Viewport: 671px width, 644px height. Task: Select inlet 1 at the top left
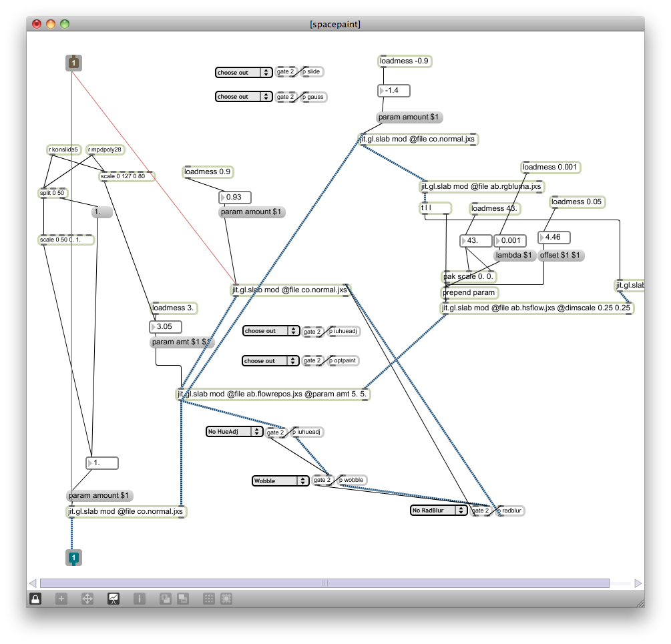pyautogui.click(x=73, y=63)
